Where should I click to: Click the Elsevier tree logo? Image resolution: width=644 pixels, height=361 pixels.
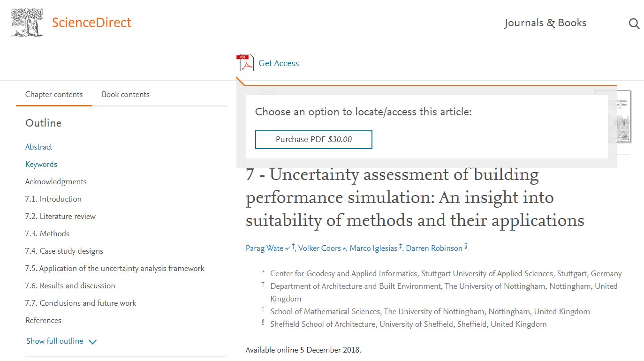(27, 23)
